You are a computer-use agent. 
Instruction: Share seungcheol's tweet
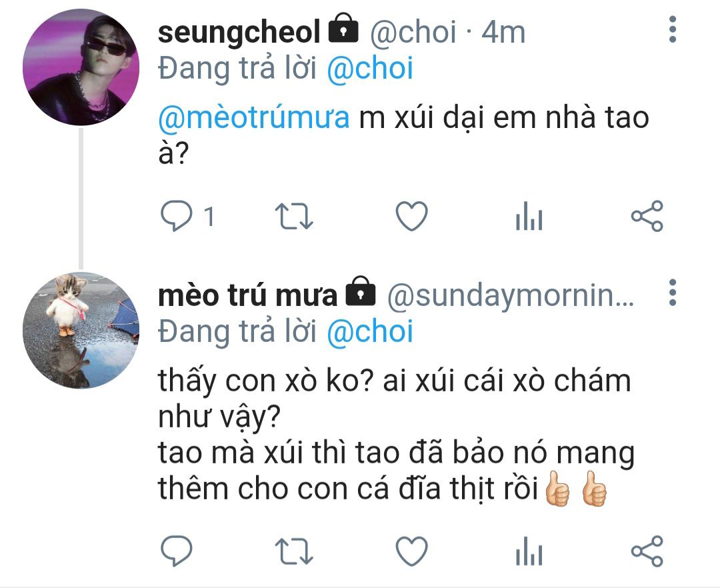point(647,216)
